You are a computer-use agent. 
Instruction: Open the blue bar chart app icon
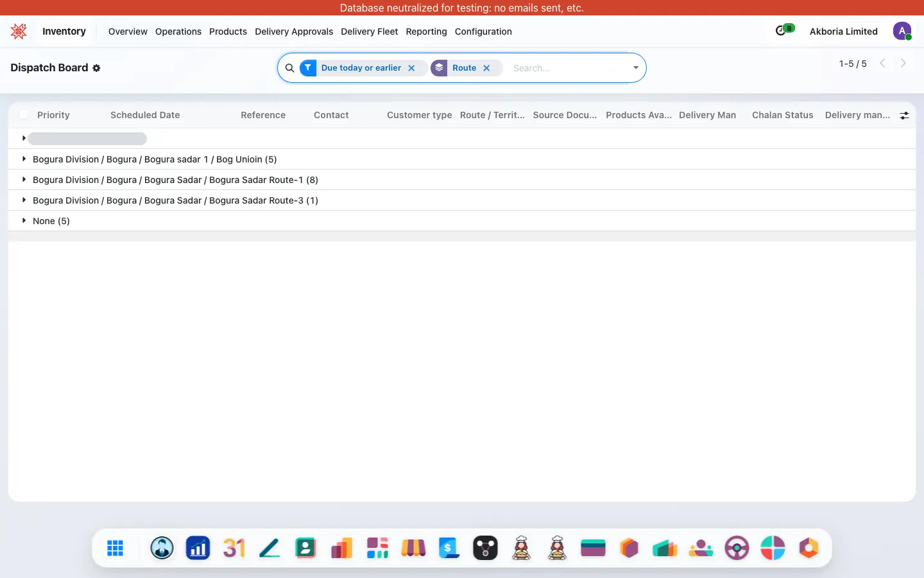pos(198,548)
